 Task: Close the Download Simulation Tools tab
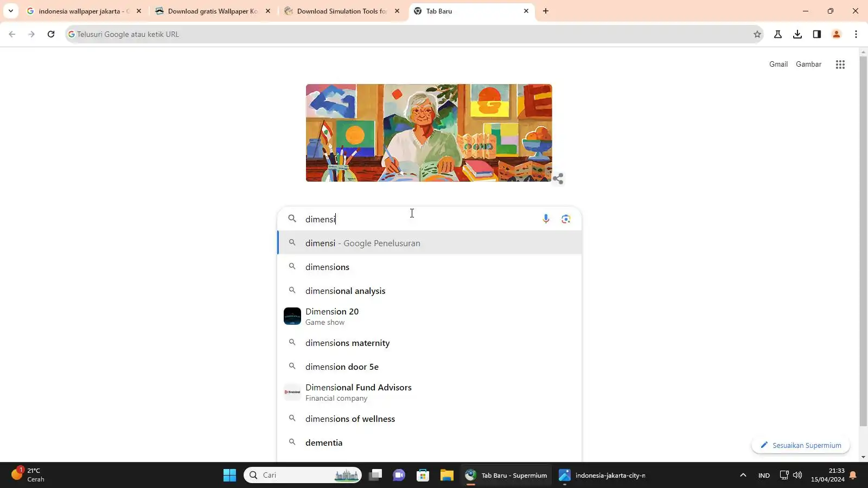(397, 11)
